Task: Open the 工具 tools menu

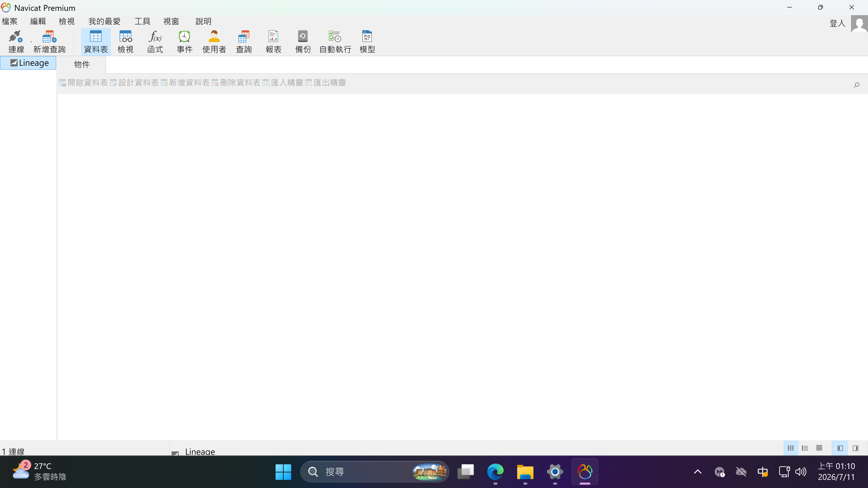Action: (x=142, y=21)
